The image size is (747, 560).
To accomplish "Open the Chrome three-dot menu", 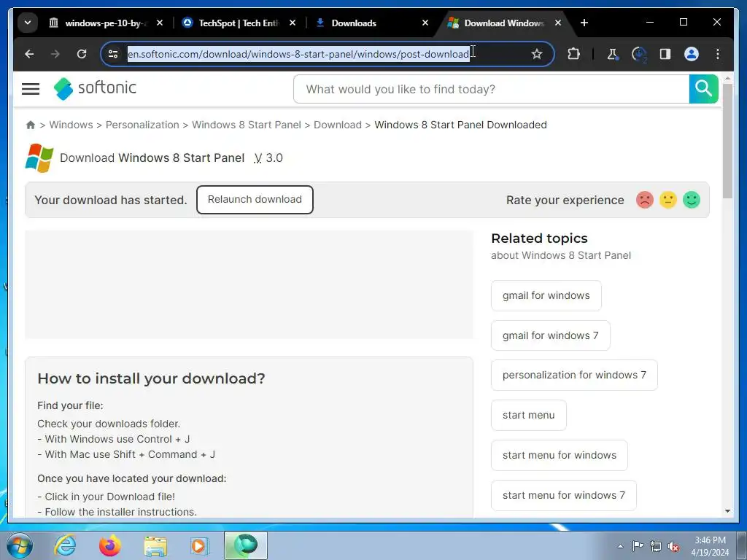I will coord(718,54).
